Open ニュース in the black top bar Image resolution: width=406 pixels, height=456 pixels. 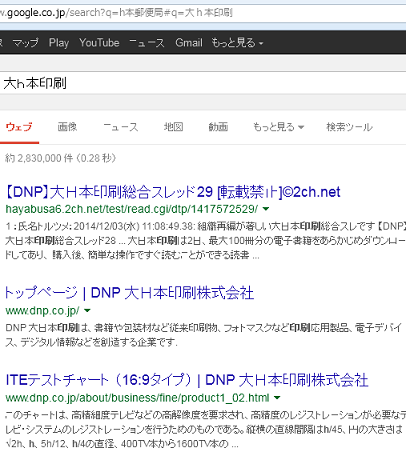coord(147,43)
